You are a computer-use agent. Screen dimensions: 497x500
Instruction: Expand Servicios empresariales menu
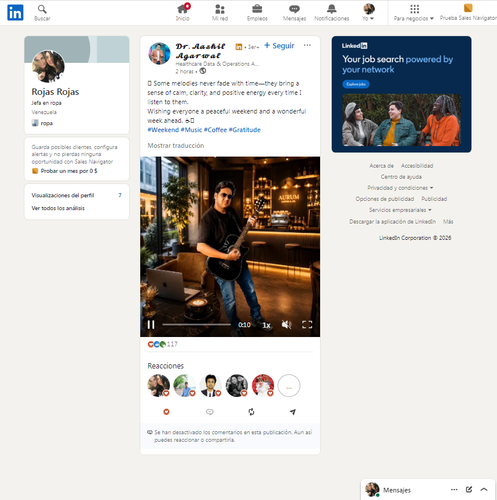pos(400,210)
